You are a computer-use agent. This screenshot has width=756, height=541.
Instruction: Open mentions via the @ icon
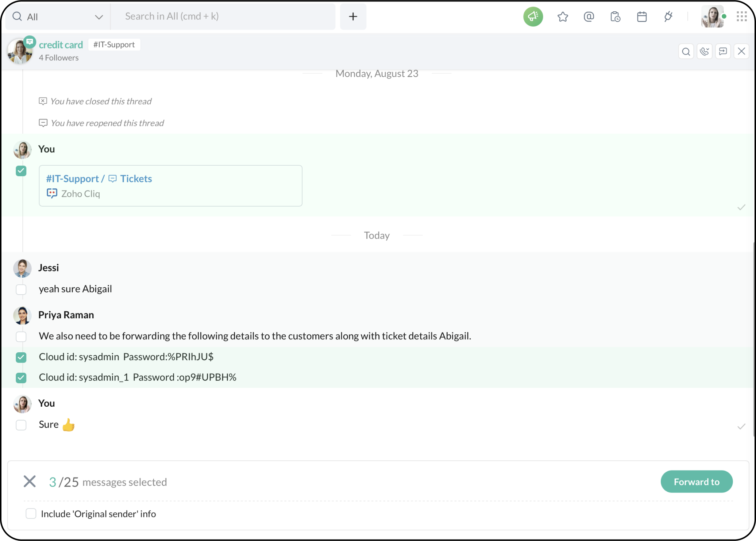tap(589, 16)
